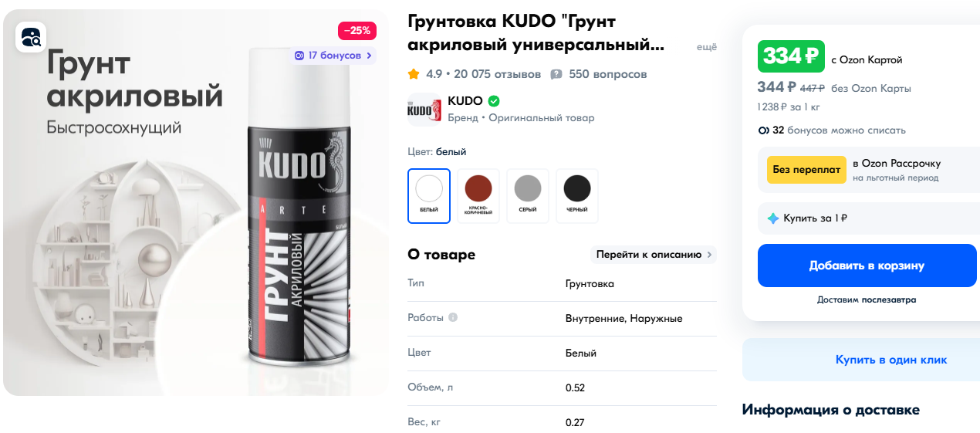This screenshot has width=980, height=433.
Task: Click the bonus coin icon near 17 бонусов
Action: tap(299, 56)
